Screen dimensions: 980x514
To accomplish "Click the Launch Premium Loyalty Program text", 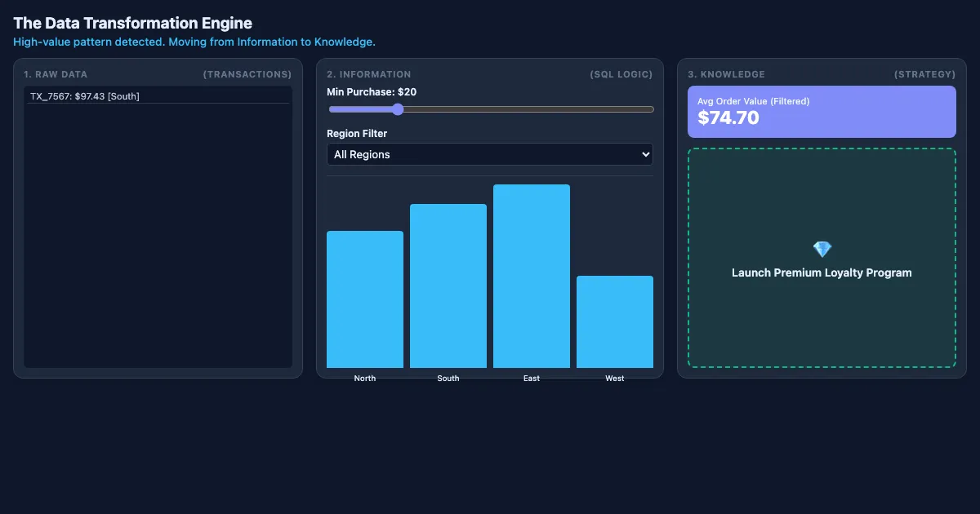I will [822, 273].
